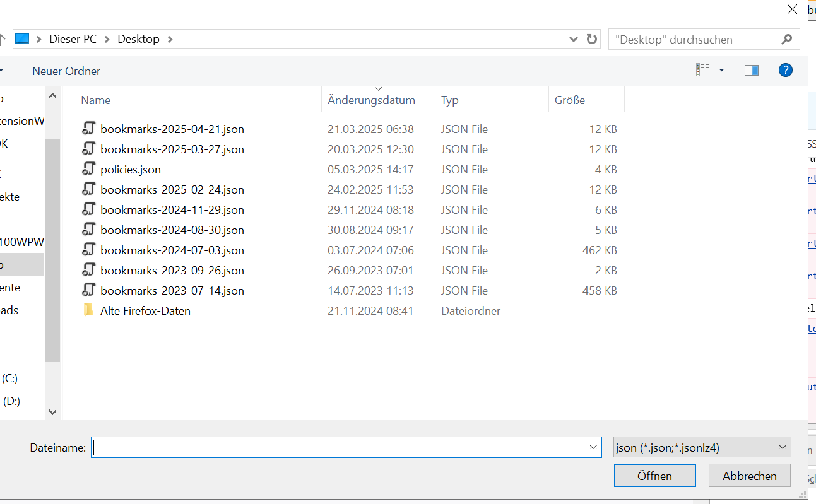Expand the address bar history dropdown
816x504 pixels.
click(573, 39)
